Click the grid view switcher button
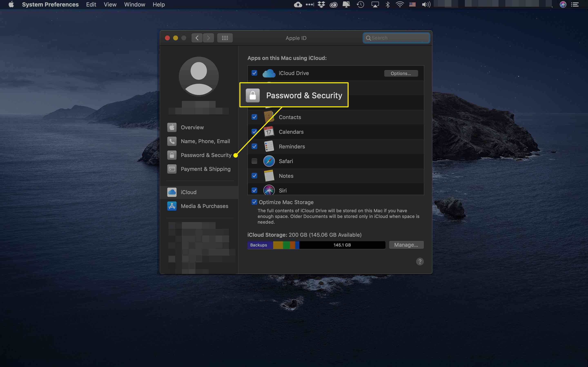Viewport: 588px width, 367px height. point(225,38)
